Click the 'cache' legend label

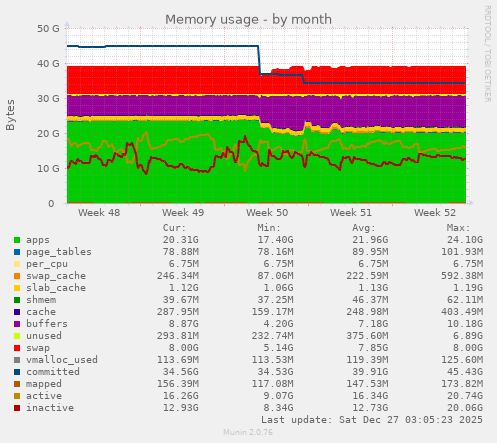[x=41, y=312]
